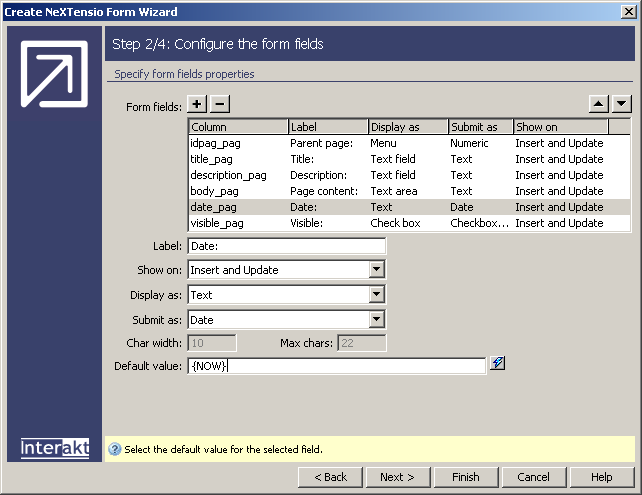Click the minus button to remove field
Image resolution: width=642 pixels, height=495 pixels.
220,104
